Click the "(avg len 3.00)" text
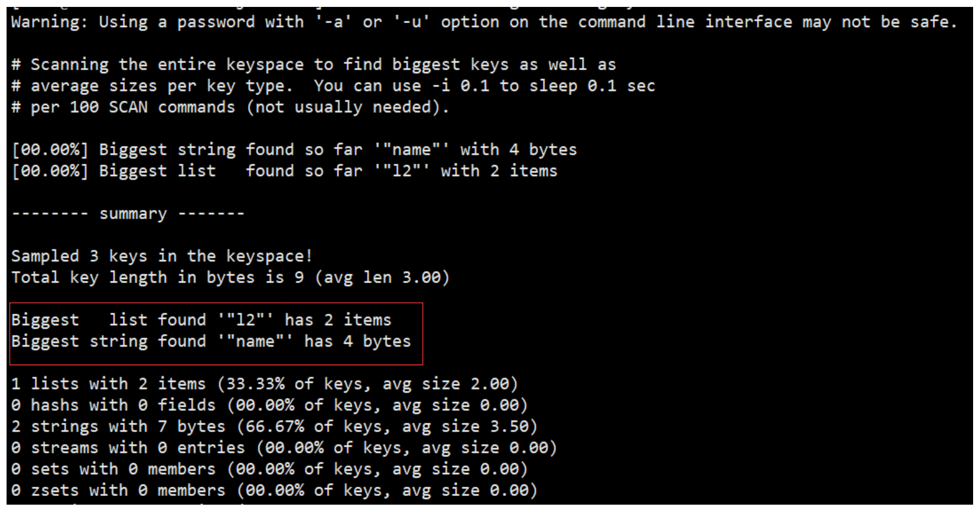The width and height of the screenshot is (980, 511). 382,277
